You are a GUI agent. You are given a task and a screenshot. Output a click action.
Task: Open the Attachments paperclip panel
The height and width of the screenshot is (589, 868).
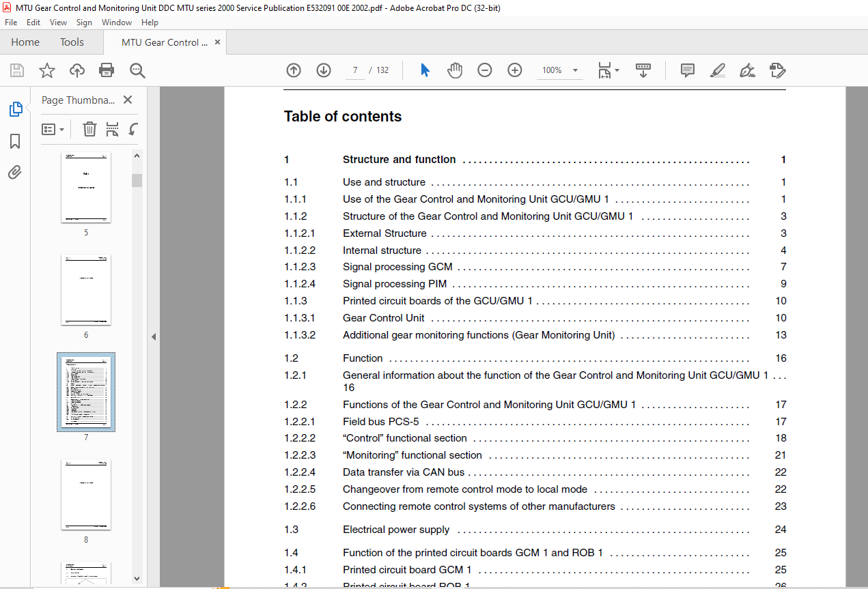[15, 172]
